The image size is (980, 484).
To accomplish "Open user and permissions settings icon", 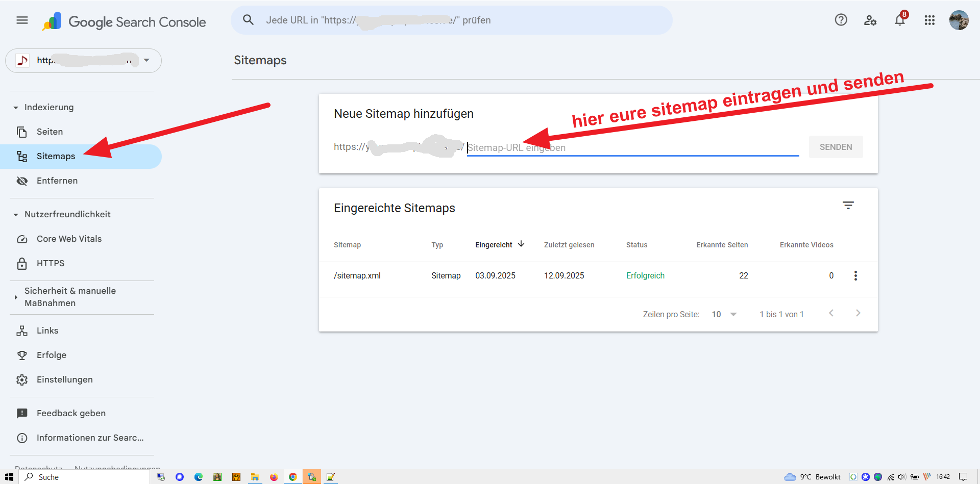I will [870, 20].
